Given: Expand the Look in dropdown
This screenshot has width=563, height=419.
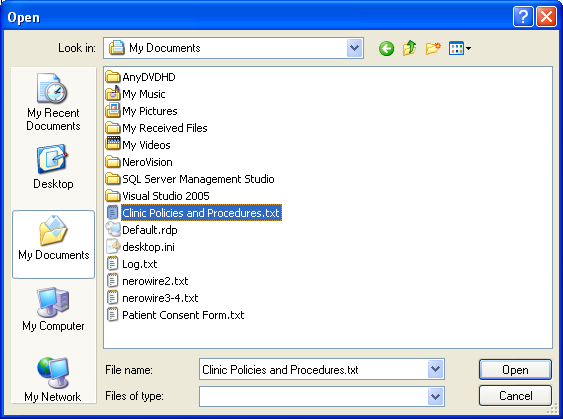Looking at the screenshot, I should point(354,48).
